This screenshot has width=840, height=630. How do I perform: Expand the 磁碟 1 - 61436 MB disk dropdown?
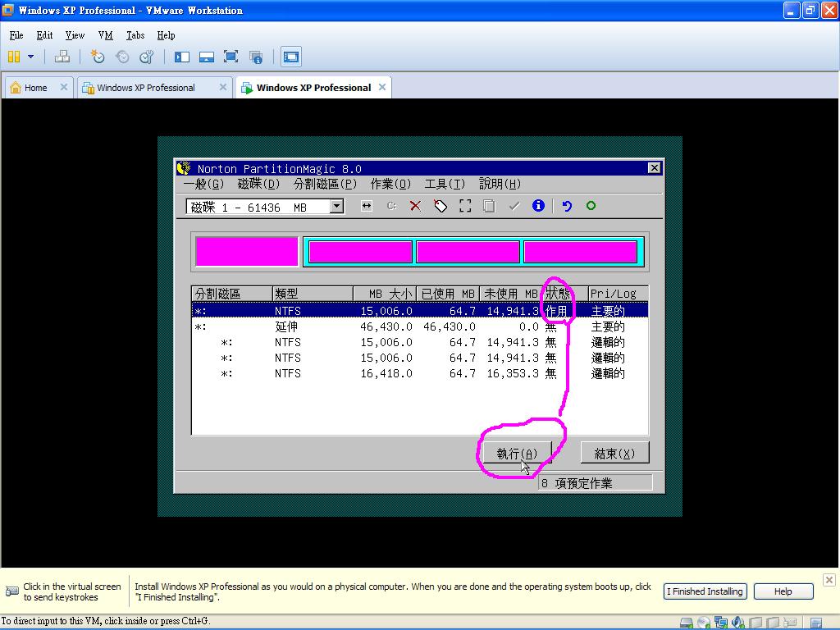(336, 206)
